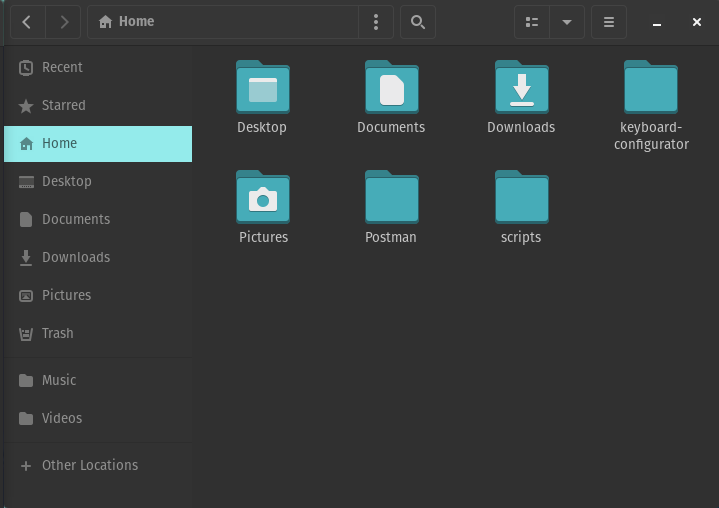Viewport: 719px width, 508px height.
Task: Go to Other Locations
Action: pyautogui.click(x=89, y=465)
